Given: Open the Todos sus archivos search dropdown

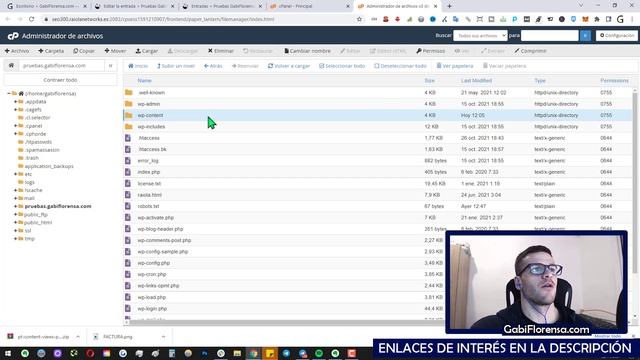Looking at the screenshot, I should [x=480, y=36].
